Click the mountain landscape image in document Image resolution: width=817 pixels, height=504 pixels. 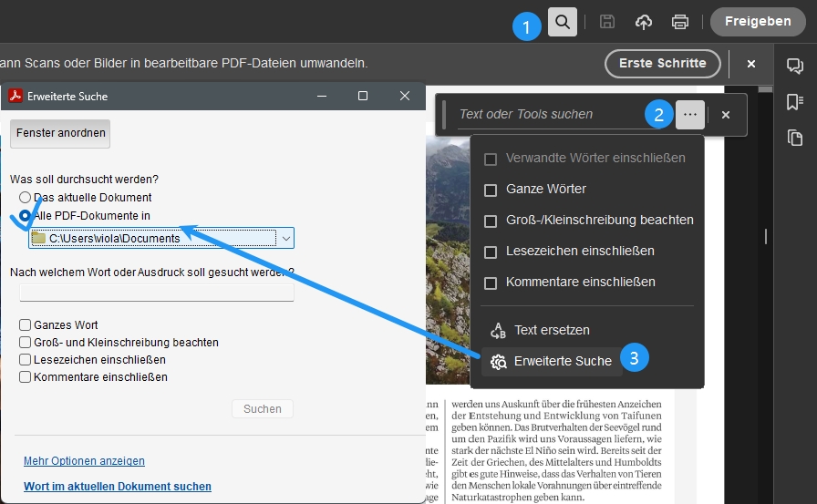(448, 261)
